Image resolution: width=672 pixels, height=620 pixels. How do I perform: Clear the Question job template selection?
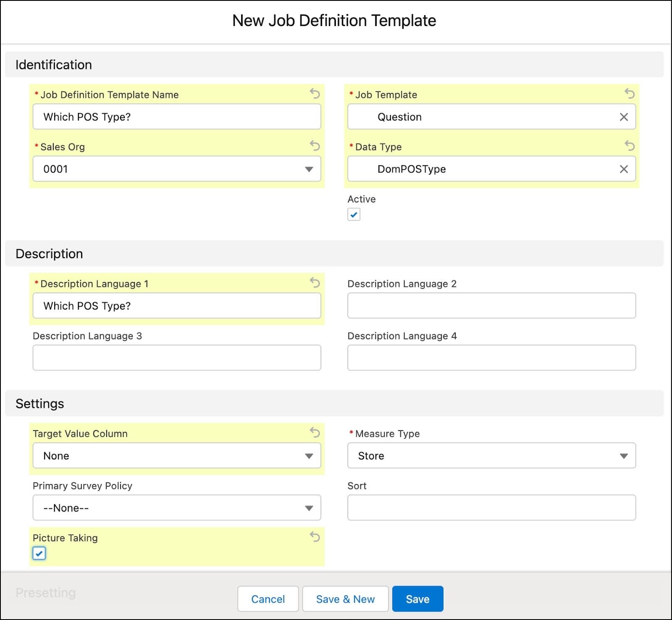(624, 117)
